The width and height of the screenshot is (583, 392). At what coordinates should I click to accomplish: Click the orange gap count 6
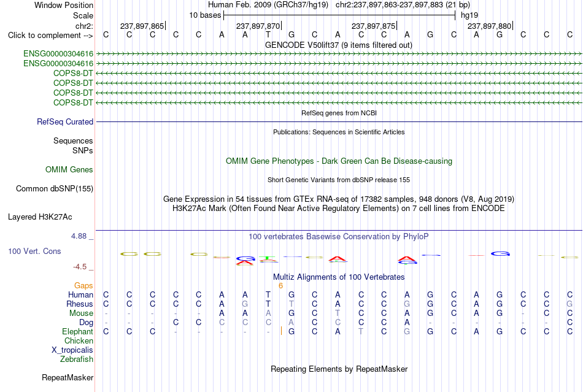point(280,286)
